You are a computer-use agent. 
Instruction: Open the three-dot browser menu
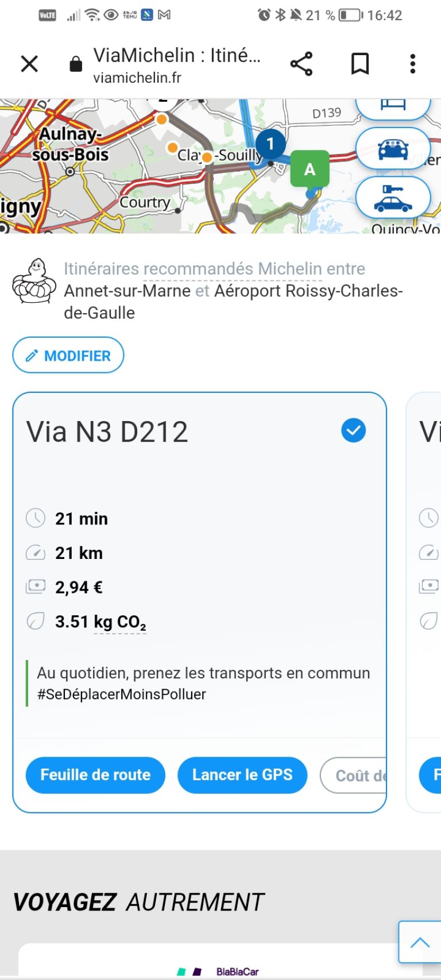(x=412, y=64)
